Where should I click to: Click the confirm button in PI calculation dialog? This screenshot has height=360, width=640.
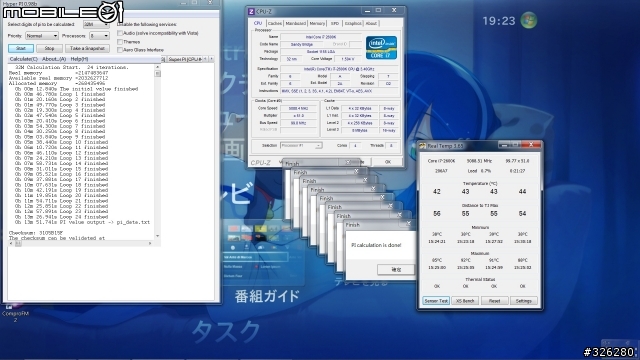coord(396,269)
